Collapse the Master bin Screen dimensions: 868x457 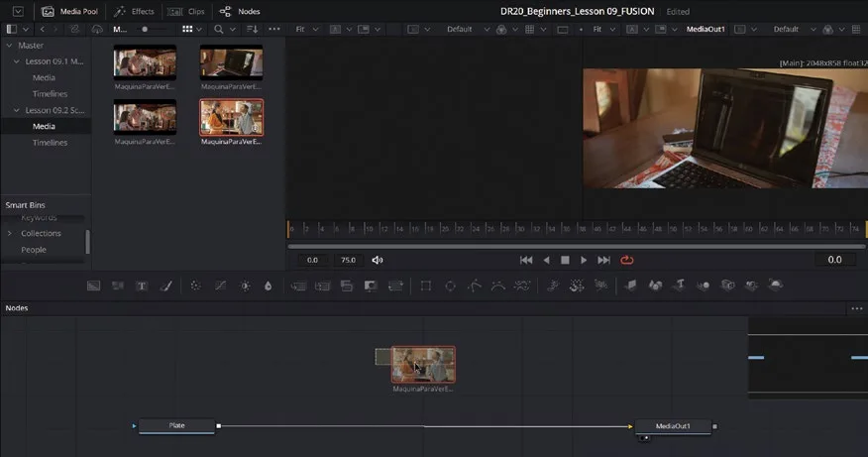pyautogui.click(x=9, y=46)
